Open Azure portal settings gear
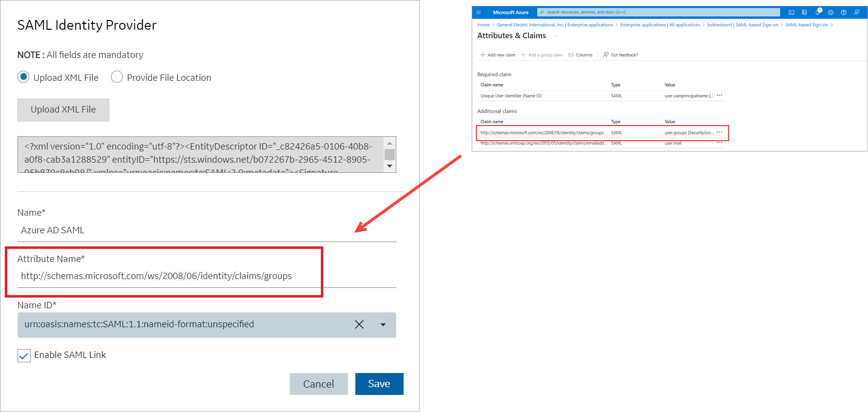 [x=831, y=12]
